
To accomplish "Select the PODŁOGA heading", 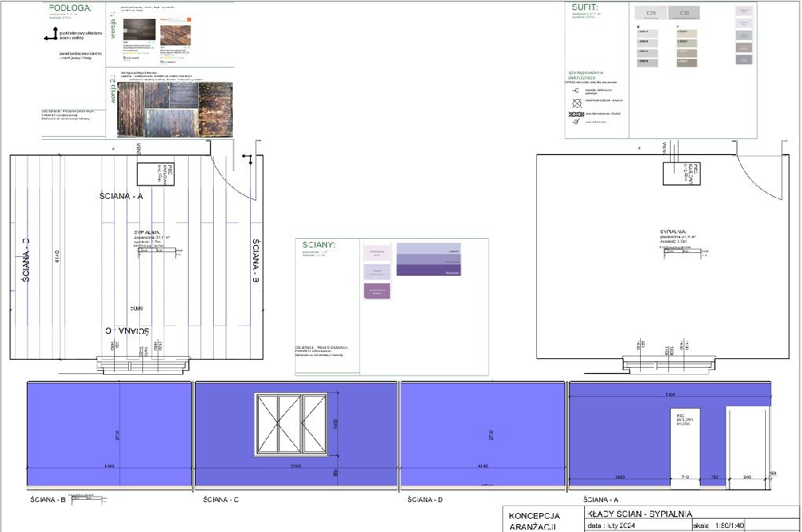I will [x=69, y=9].
